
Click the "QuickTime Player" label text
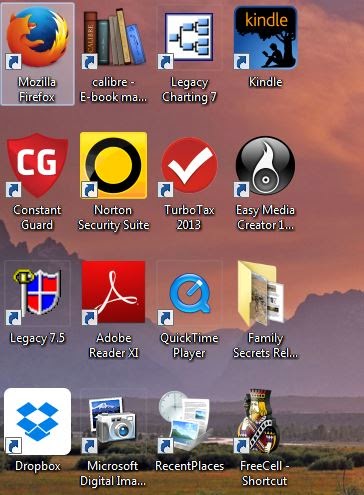click(x=189, y=345)
